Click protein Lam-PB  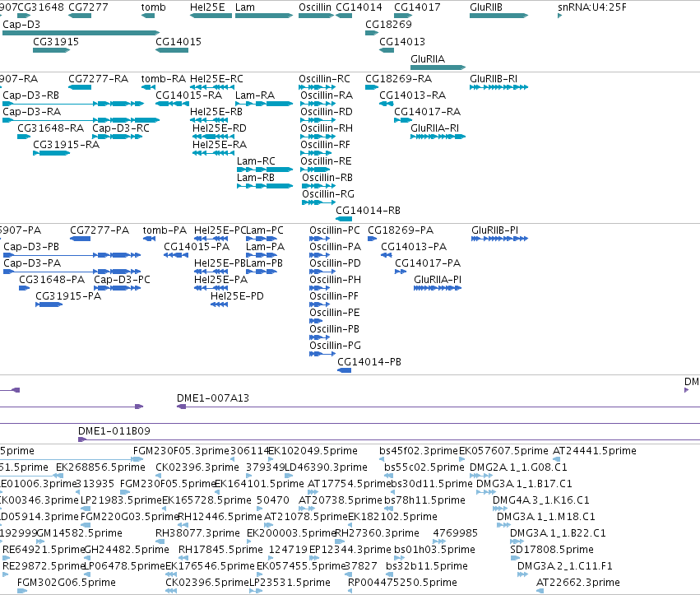(x=265, y=263)
